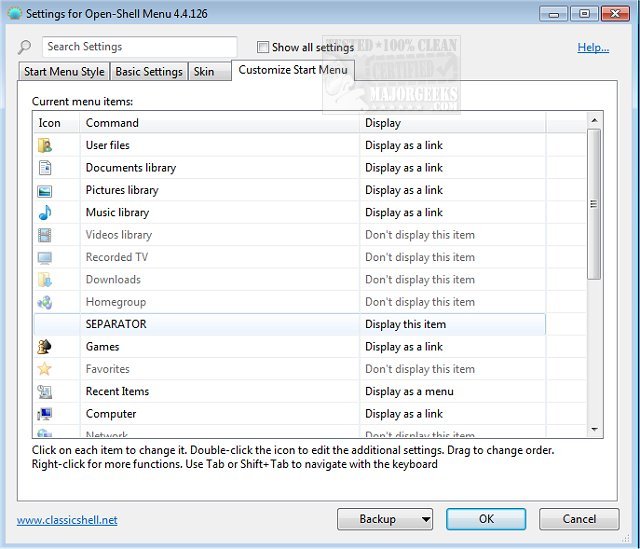This screenshot has width=640, height=549.
Task: Click the OK button
Action: point(486,519)
